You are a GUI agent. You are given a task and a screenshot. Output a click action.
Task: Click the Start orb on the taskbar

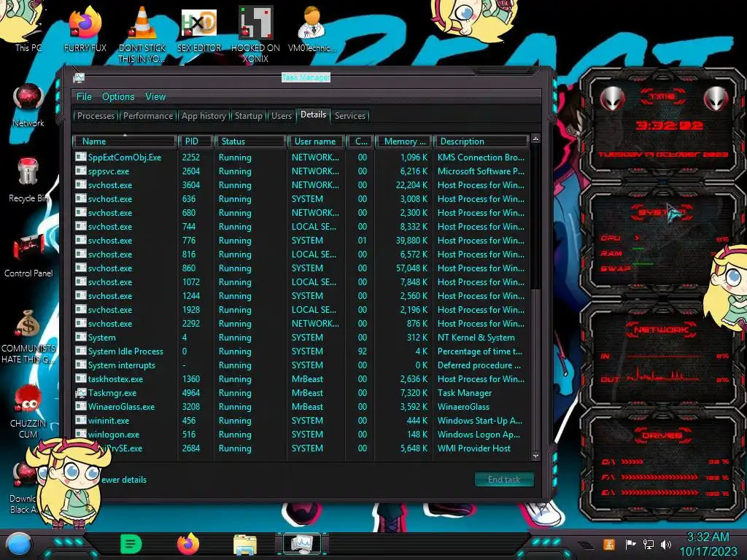[x=18, y=545]
